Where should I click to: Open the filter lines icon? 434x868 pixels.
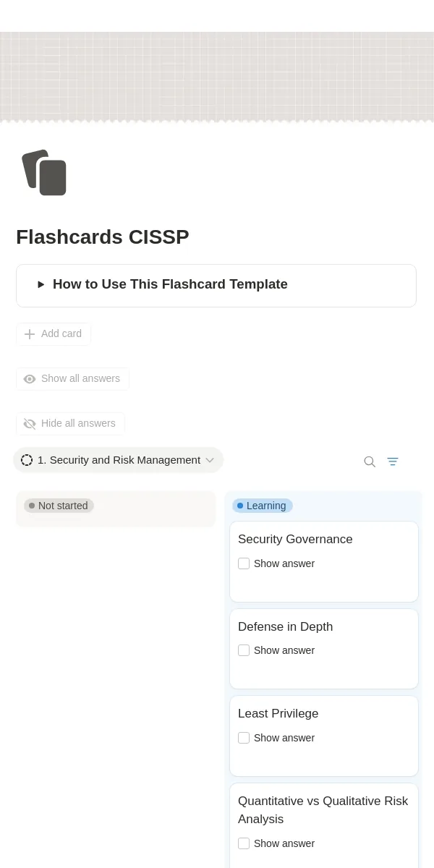(x=393, y=461)
